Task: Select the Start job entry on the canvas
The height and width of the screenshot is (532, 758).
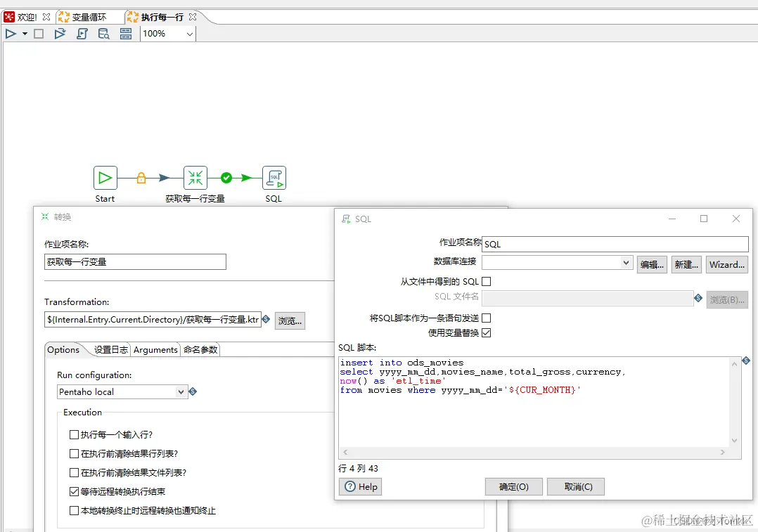Action: click(105, 178)
